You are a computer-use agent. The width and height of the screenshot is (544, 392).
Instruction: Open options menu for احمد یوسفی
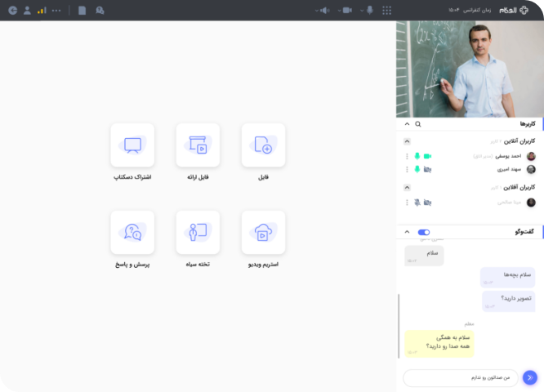pos(407,157)
